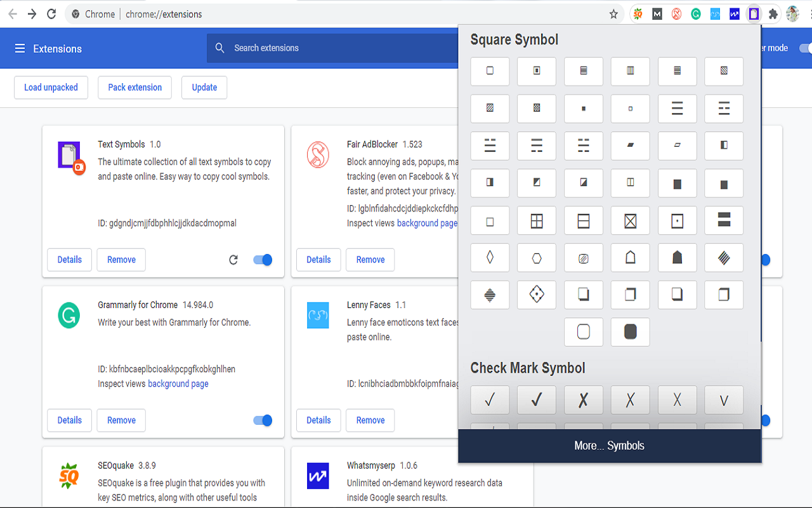Copy the checkerboard-filled square symbol
The width and height of the screenshot is (812, 508).
(x=537, y=108)
